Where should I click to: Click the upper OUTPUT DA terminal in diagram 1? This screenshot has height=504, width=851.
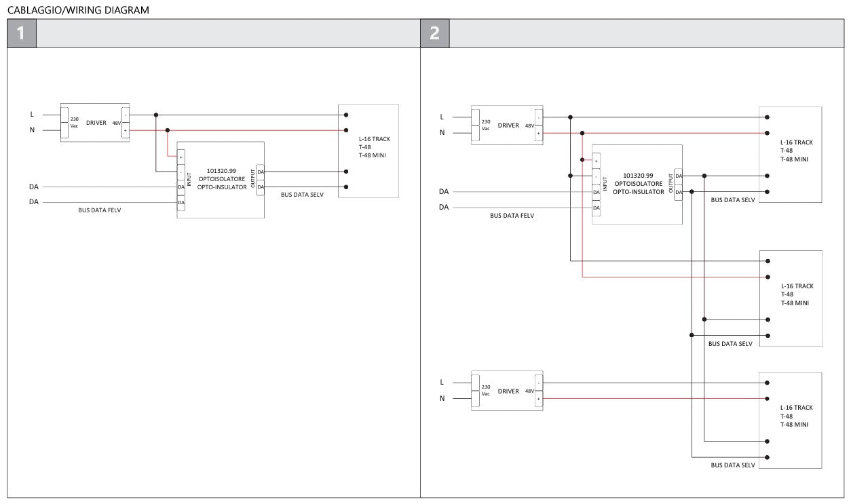[x=260, y=173]
